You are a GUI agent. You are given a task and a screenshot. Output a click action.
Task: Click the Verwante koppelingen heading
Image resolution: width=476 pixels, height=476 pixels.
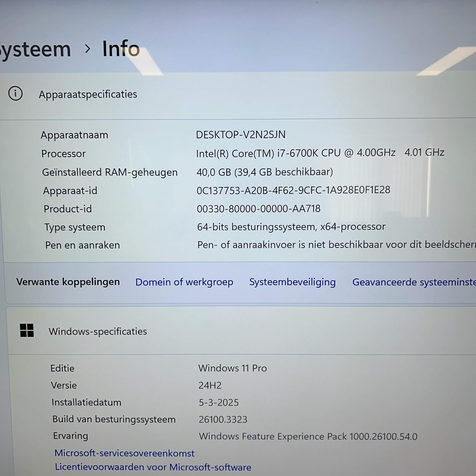click(68, 282)
